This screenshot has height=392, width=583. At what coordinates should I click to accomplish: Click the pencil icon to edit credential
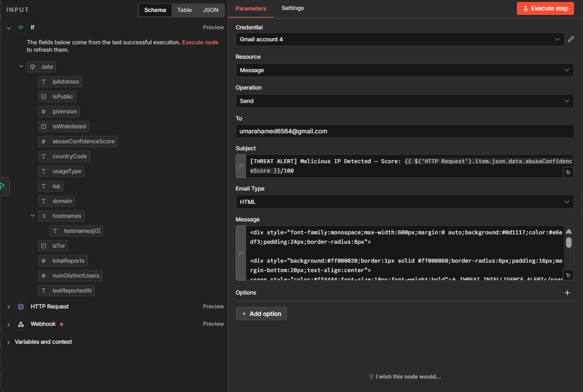(571, 39)
